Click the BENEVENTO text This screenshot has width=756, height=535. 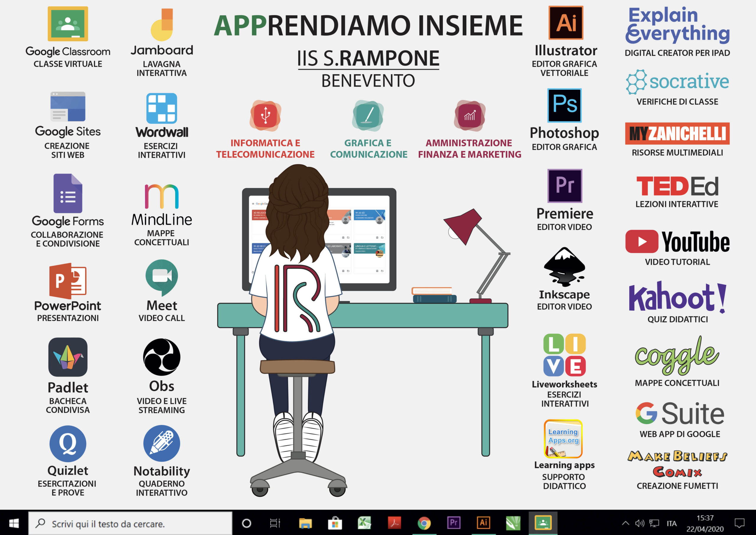[368, 81]
